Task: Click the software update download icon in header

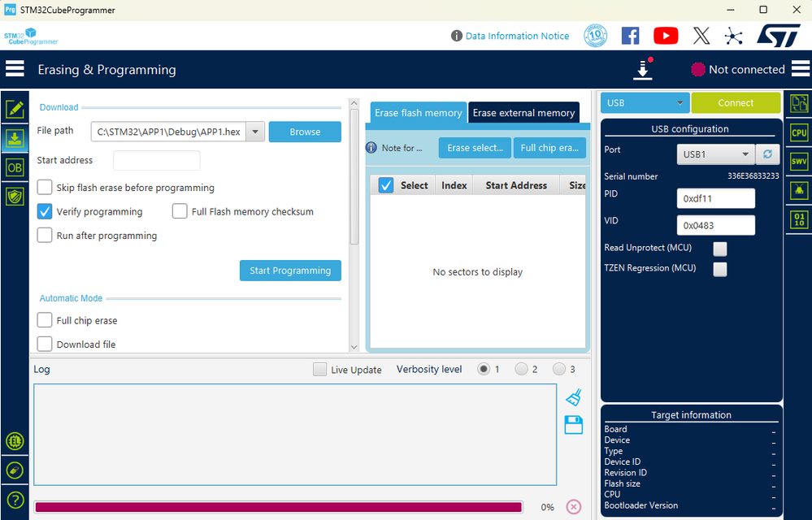Action: coord(643,69)
